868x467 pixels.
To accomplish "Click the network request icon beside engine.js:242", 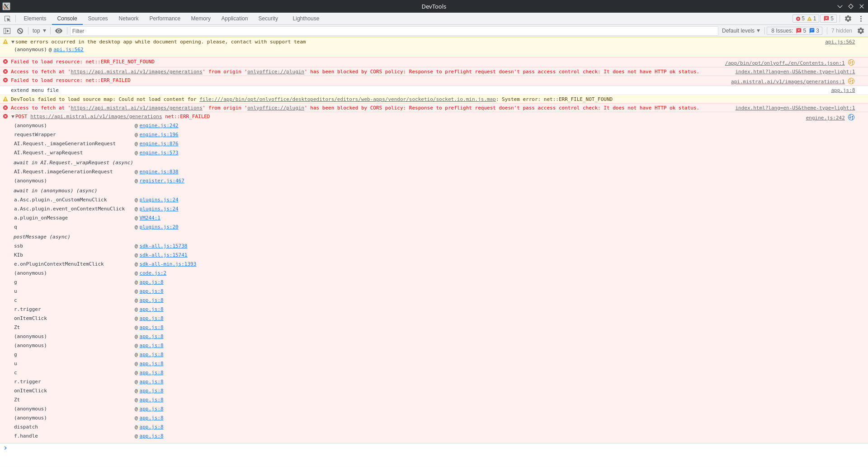I will (x=851, y=117).
